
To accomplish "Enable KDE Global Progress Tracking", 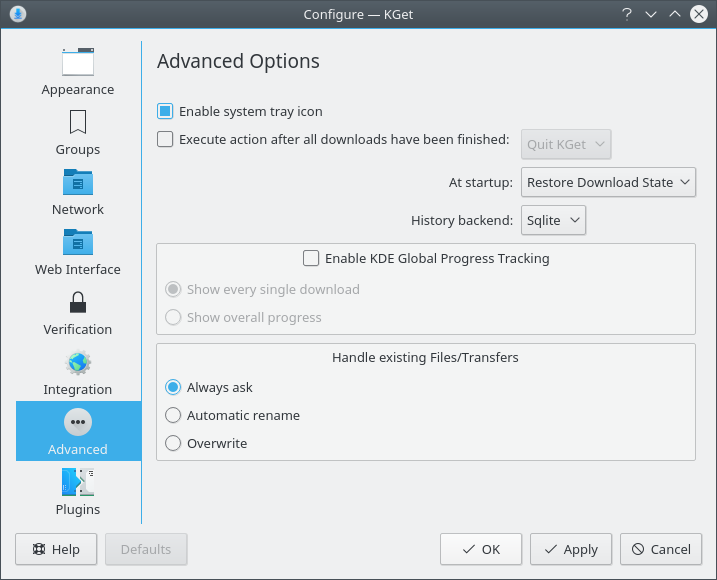I will pyautogui.click(x=311, y=258).
